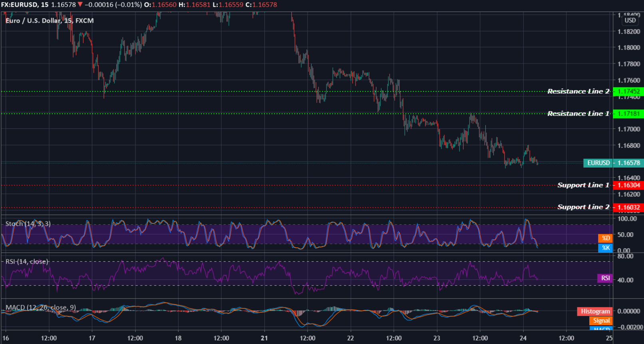Select the 1.17181 resistance price tag
Viewport: 644px width, 344px height.
pos(628,114)
